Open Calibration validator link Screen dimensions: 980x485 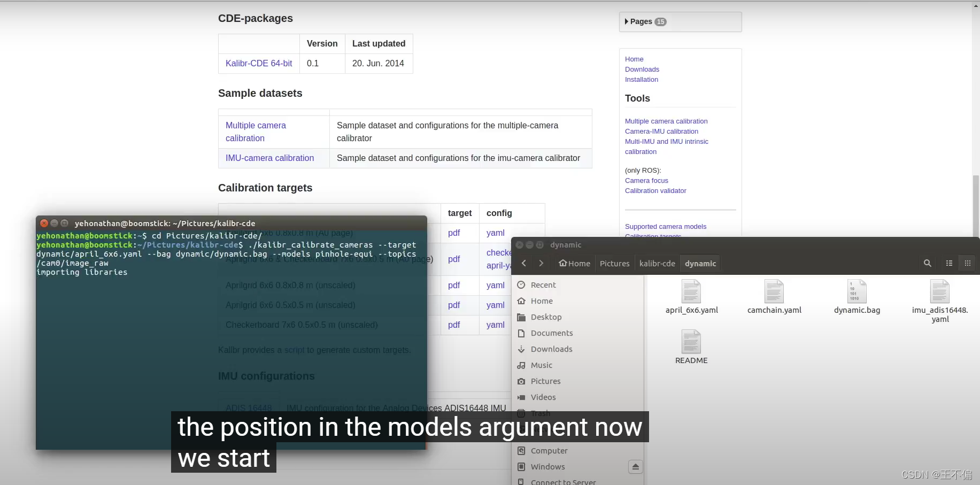coord(655,190)
